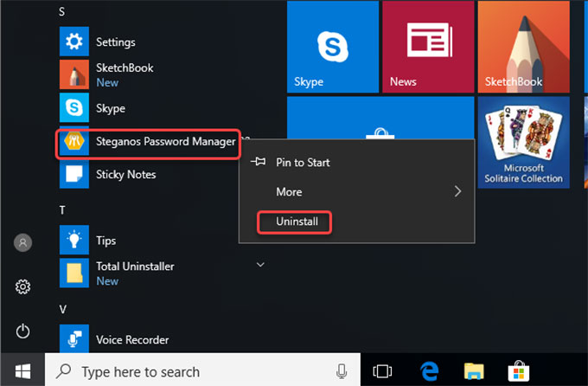This screenshot has height=386, width=588.
Task: Open the News live tile
Action: 428,47
